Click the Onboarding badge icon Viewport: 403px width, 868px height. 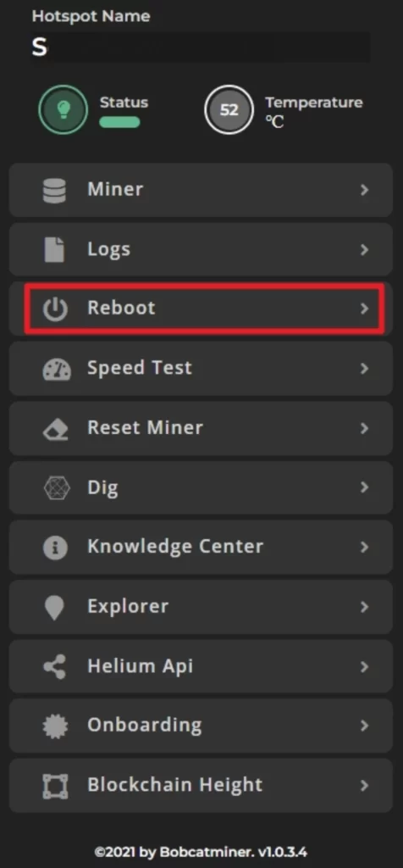55,726
